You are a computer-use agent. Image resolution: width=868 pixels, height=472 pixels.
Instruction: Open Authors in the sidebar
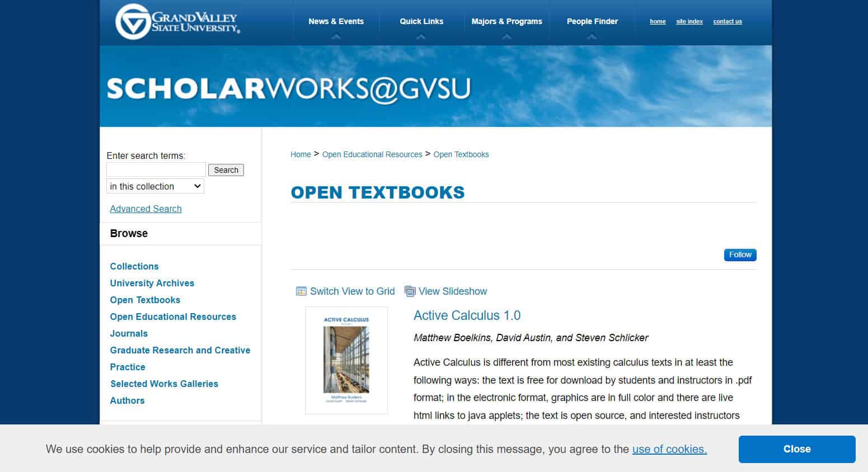[127, 400]
